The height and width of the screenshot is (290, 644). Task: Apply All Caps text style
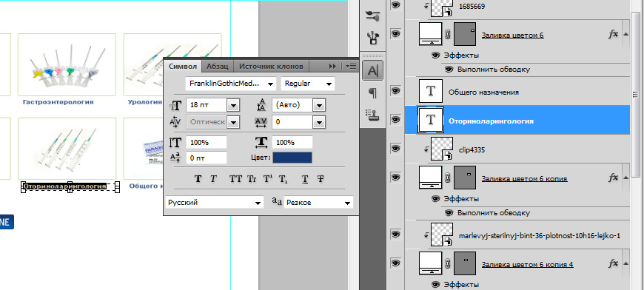235,179
